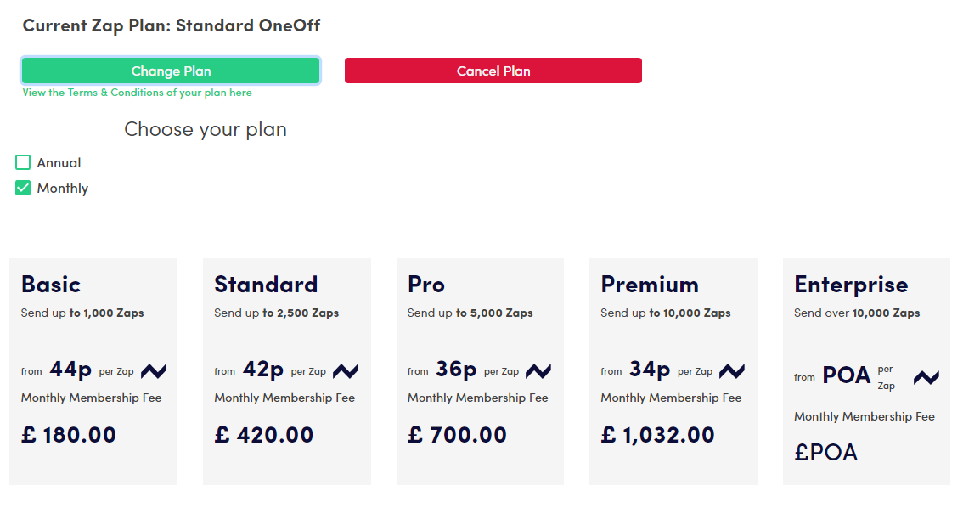The width and height of the screenshot is (980, 508).
Task: Select the Basic plan card heading
Action: point(51,284)
